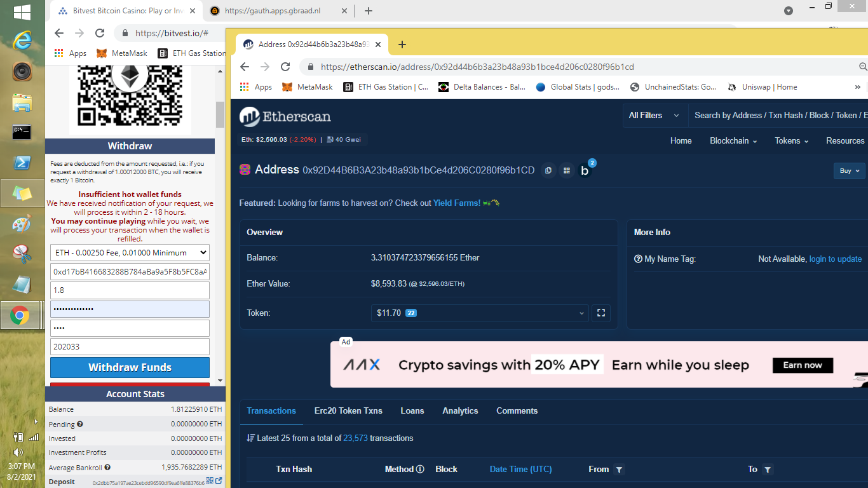This screenshot has height=488, width=868.
Task: Go back in the Etherscan window
Action: pos(245,67)
